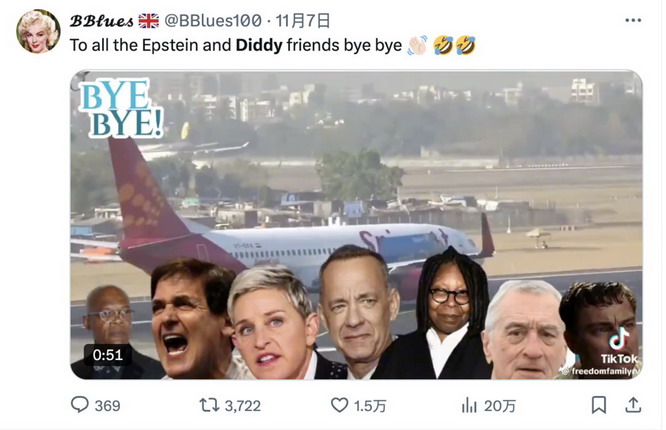This screenshot has width=666, height=430.
Task: Play the video from the 0:51 duration badge
Action: pos(107,354)
